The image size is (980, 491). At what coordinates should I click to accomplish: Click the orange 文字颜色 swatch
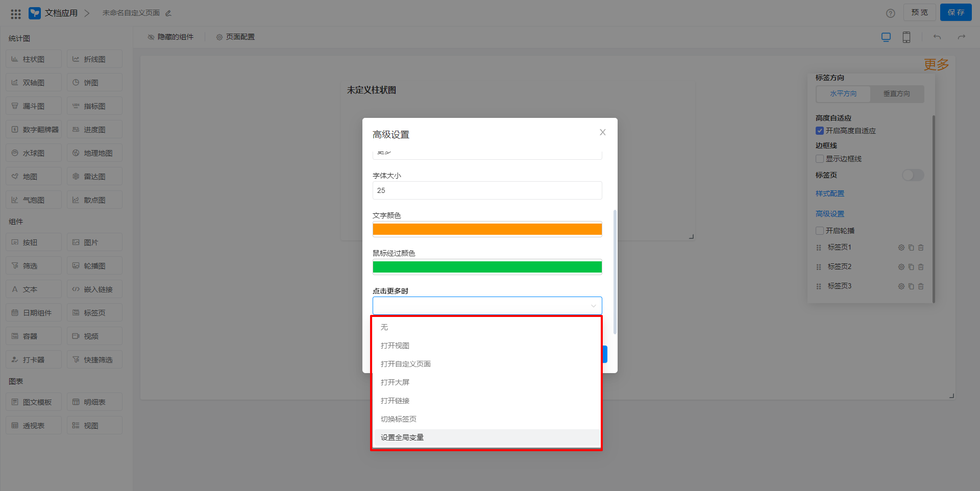pos(487,229)
